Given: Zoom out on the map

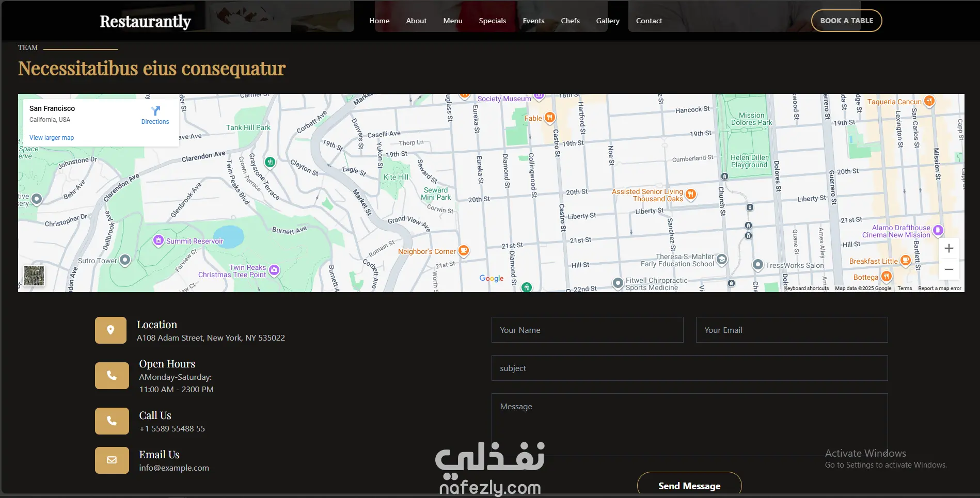Looking at the screenshot, I should click(x=949, y=269).
